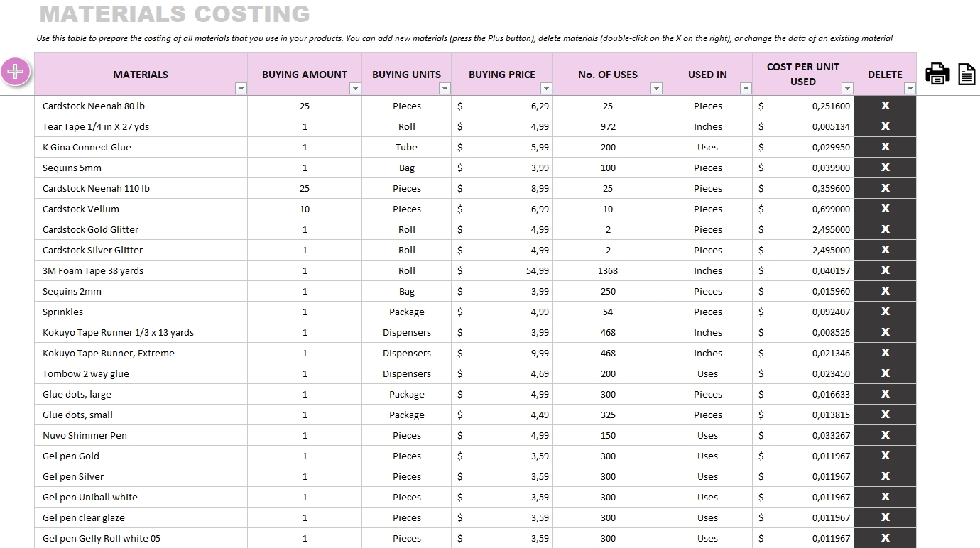980x548 pixels.
Task: Click the Print icon
Action: point(937,73)
